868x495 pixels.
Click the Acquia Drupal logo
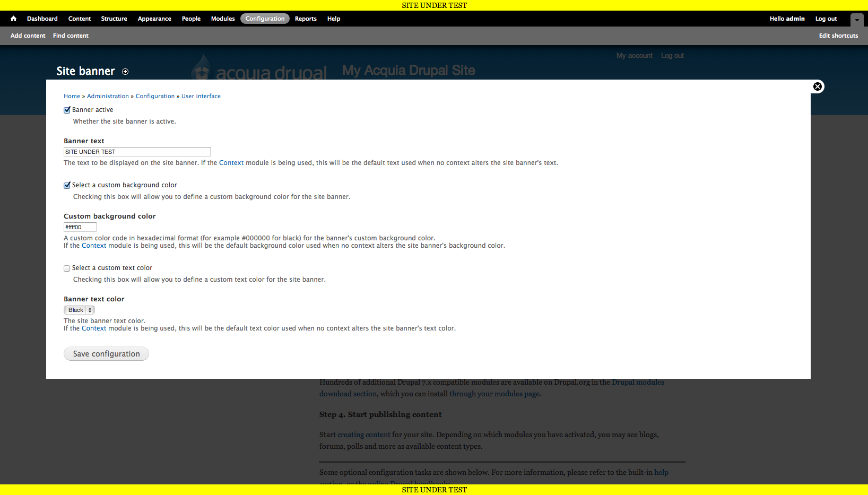click(259, 67)
